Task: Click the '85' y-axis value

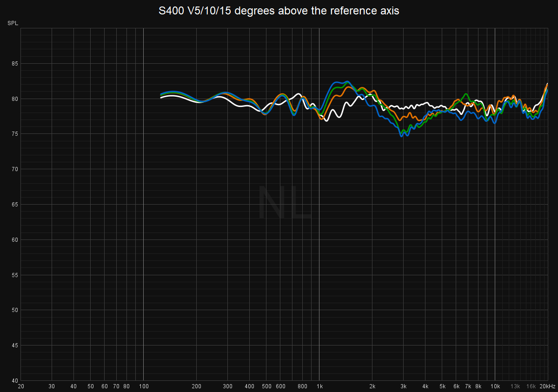Action: 14,64
